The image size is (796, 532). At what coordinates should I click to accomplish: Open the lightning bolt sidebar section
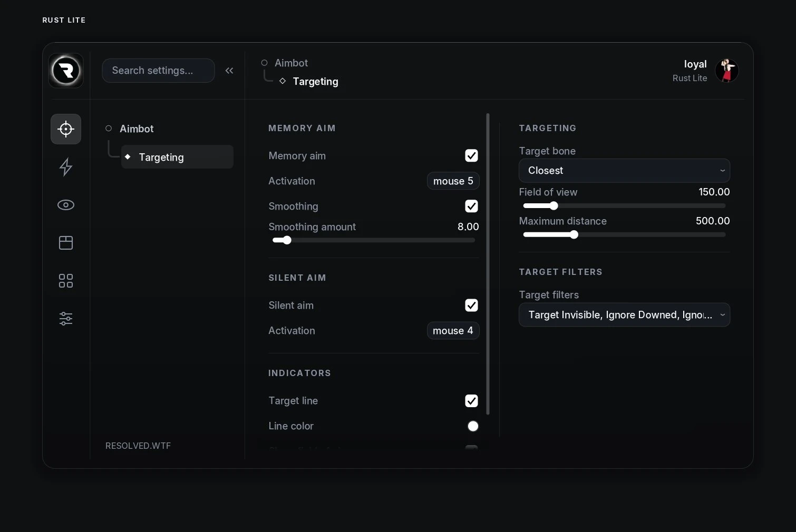click(66, 167)
